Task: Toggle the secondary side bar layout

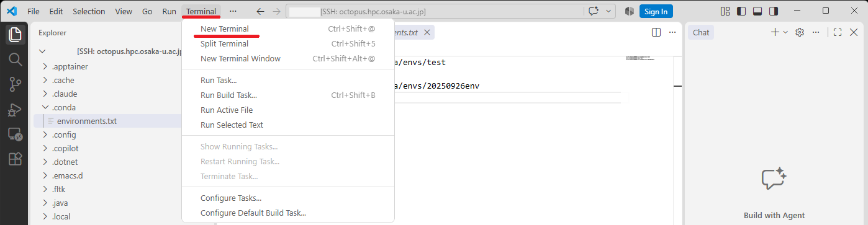Action: [774, 11]
